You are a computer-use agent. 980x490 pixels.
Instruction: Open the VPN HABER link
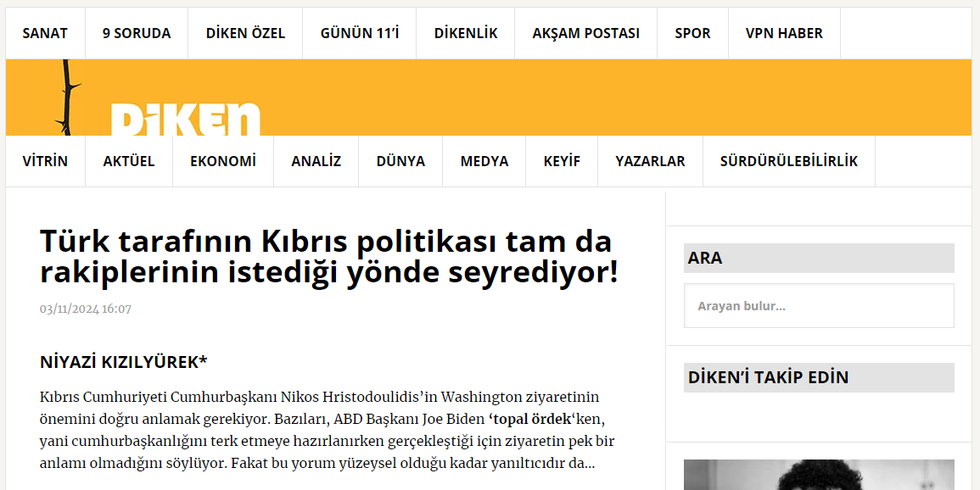(784, 34)
